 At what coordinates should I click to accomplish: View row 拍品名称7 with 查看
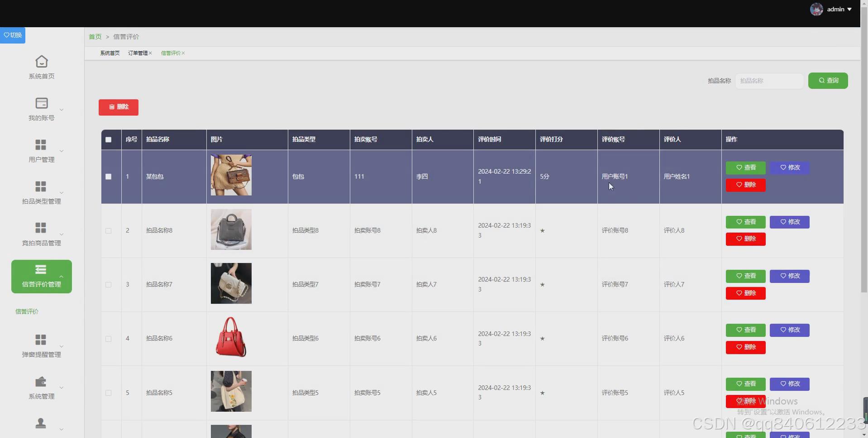(x=745, y=276)
